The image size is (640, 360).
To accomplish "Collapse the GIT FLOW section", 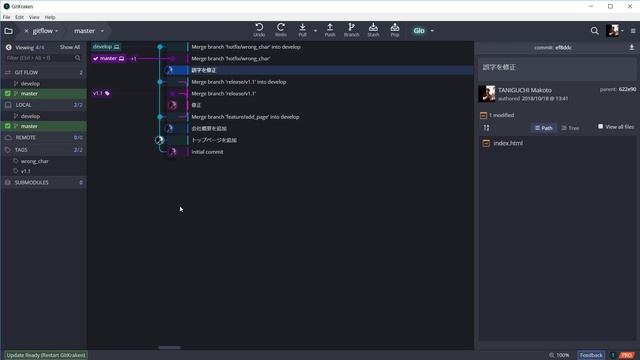I will (44, 72).
